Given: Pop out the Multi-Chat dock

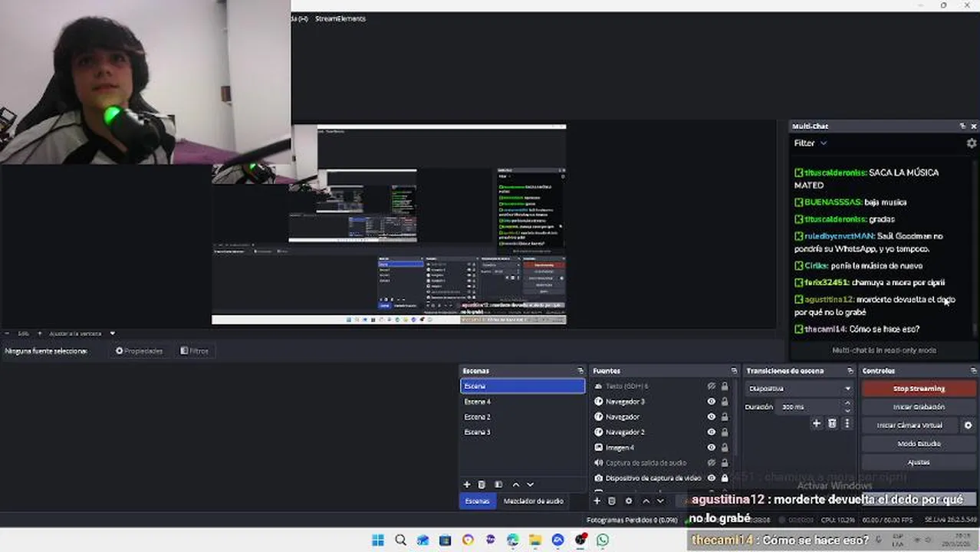Looking at the screenshot, I should (962, 126).
